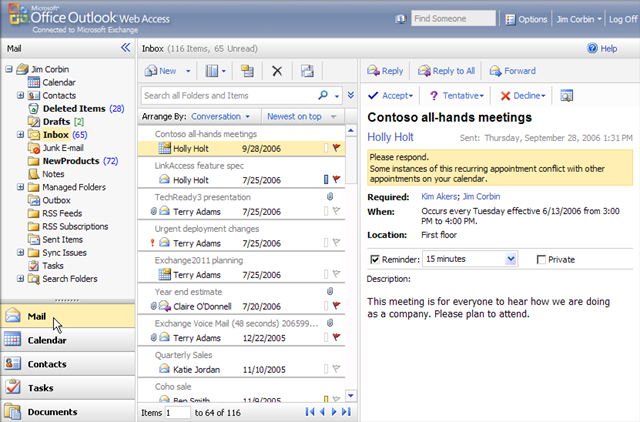Viewport: 640px width, 422px height.
Task: Click the Reply icon button
Action: pyautogui.click(x=385, y=71)
